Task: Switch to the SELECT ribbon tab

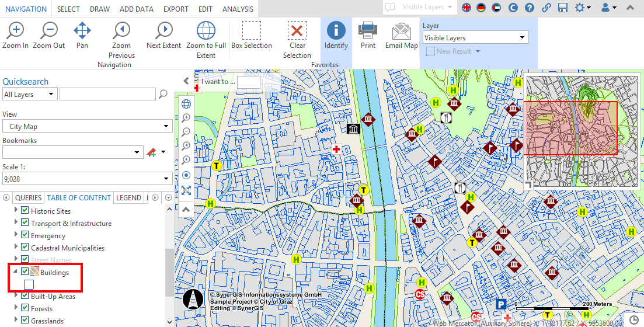Action: [x=68, y=9]
